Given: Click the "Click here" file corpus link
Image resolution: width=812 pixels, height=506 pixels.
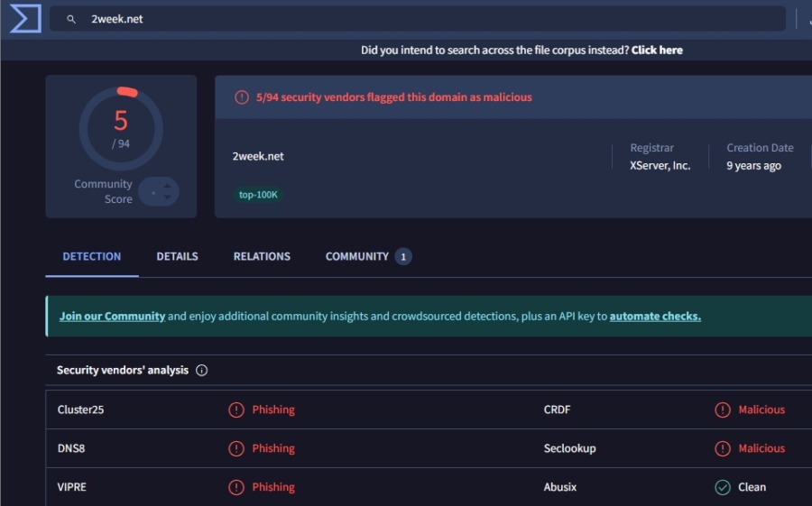Looking at the screenshot, I should pyautogui.click(x=657, y=51).
